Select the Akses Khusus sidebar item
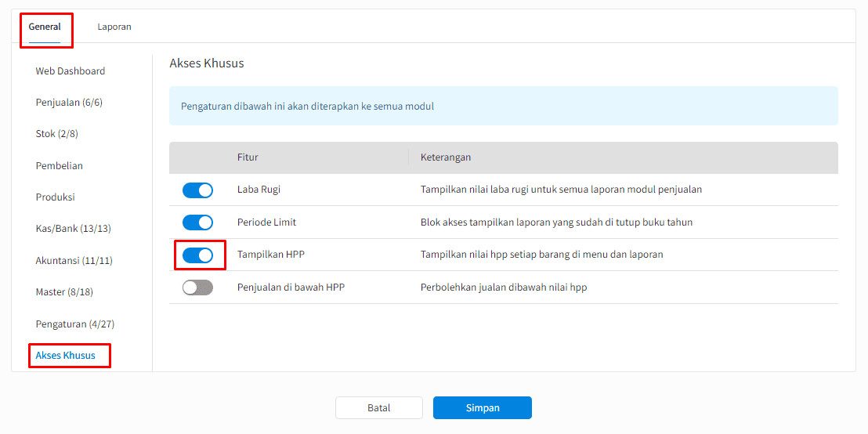This screenshot has width=868, height=434. pyautogui.click(x=65, y=356)
